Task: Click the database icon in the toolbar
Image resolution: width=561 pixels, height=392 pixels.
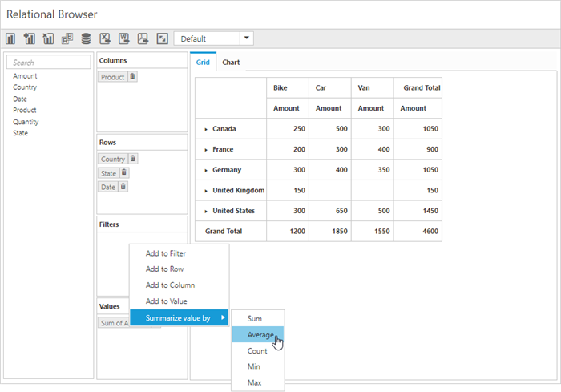Action: tap(85, 38)
